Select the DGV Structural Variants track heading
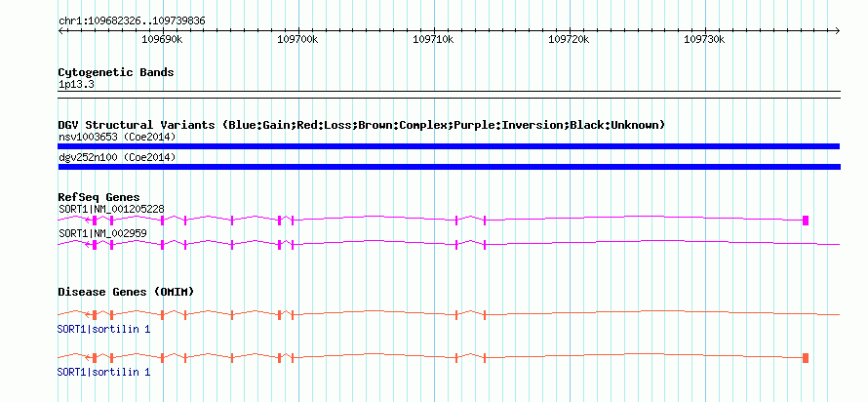The image size is (868, 402). tap(362, 125)
